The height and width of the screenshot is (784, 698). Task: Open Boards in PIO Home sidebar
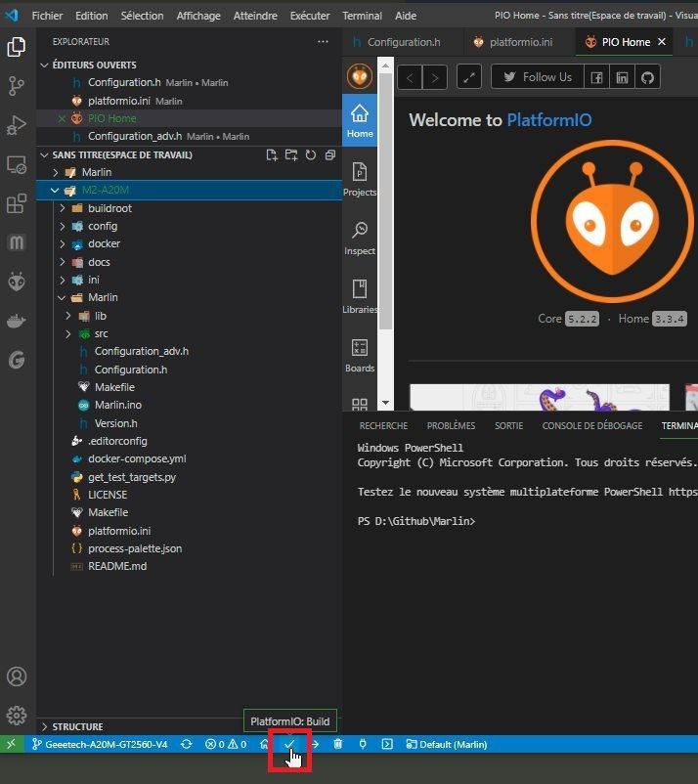point(360,355)
